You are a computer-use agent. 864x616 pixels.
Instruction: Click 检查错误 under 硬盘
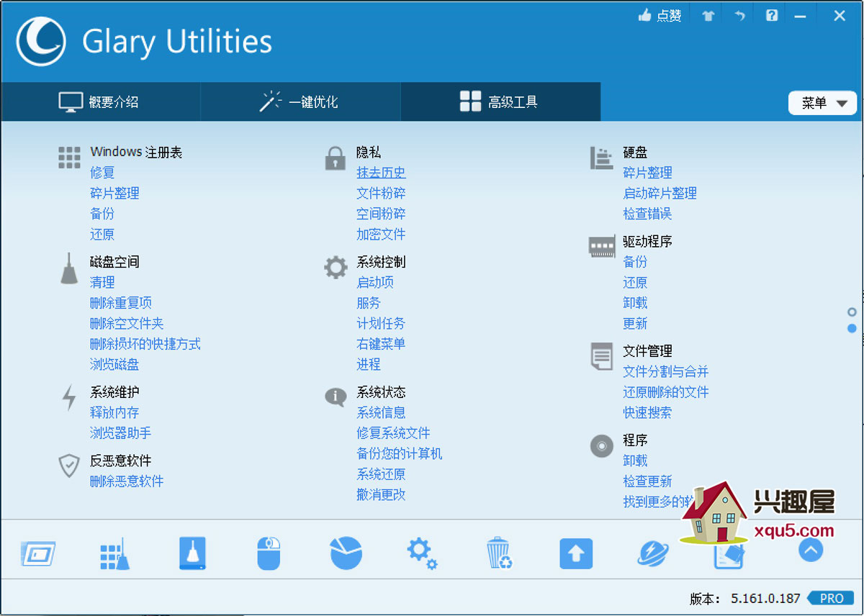point(647,214)
